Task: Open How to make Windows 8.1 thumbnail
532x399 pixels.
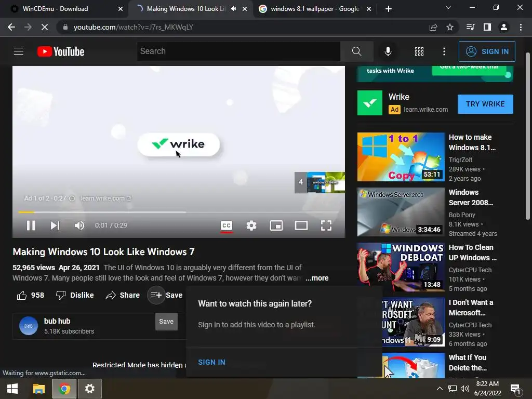Action: tap(401, 157)
